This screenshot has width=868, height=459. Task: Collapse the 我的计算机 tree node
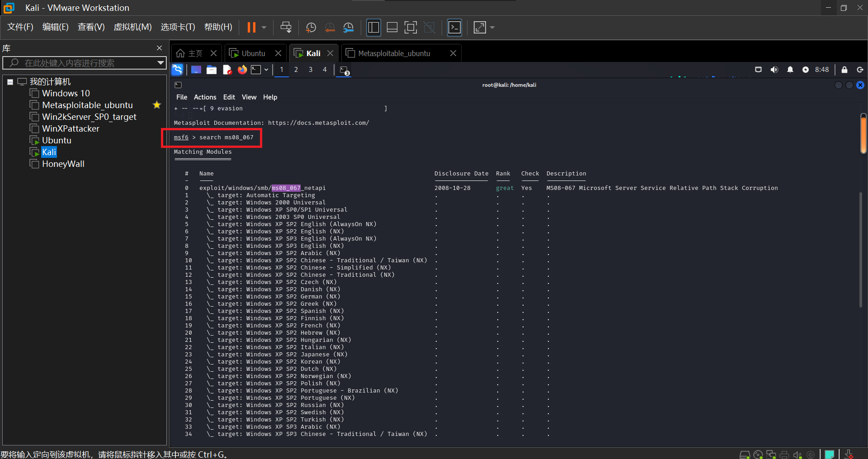point(10,82)
